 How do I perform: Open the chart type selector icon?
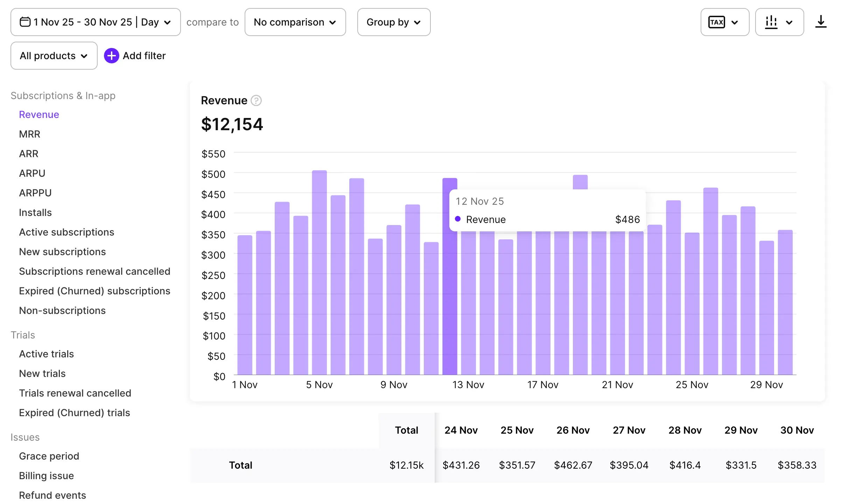[779, 22]
